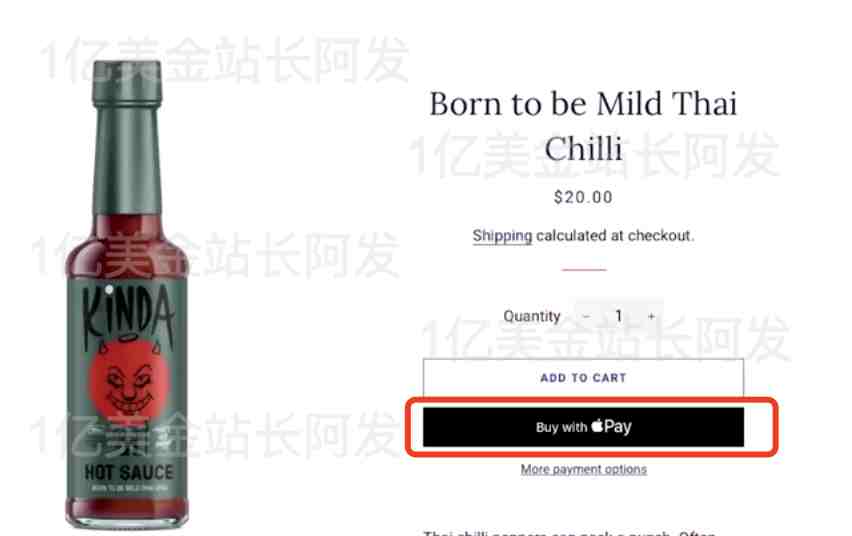
Task: Click the product description starting with Thai chilli
Action: [569, 532]
